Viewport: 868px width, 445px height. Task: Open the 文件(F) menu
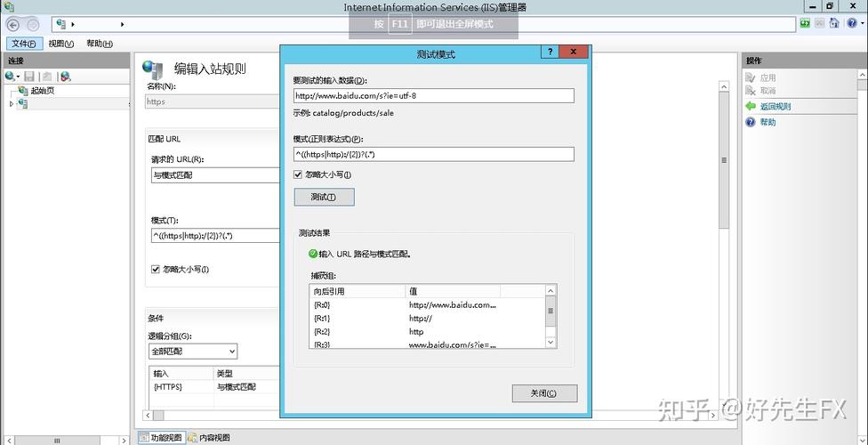[24, 44]
